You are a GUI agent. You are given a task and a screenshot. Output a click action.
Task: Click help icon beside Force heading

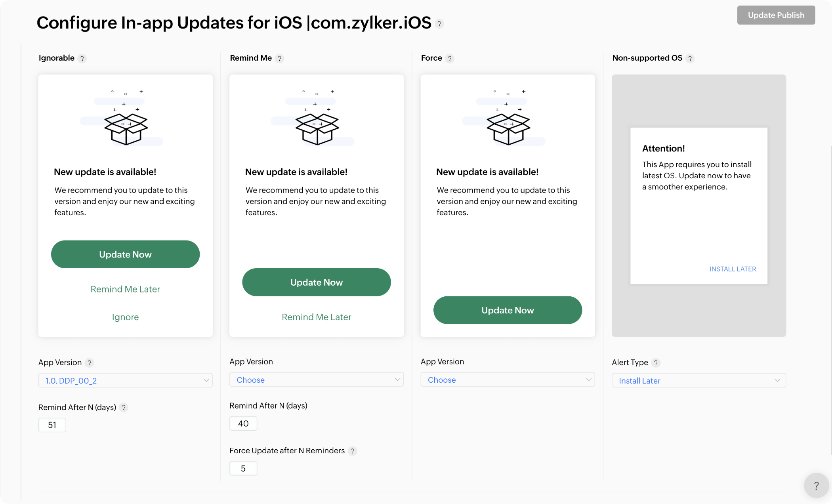point(449,59)
